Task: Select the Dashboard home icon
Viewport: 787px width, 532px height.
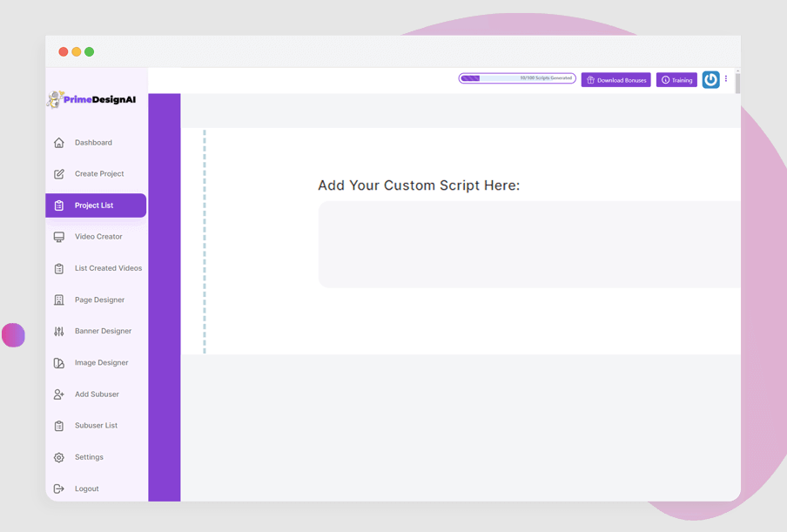Action: (x=58, y=142)
